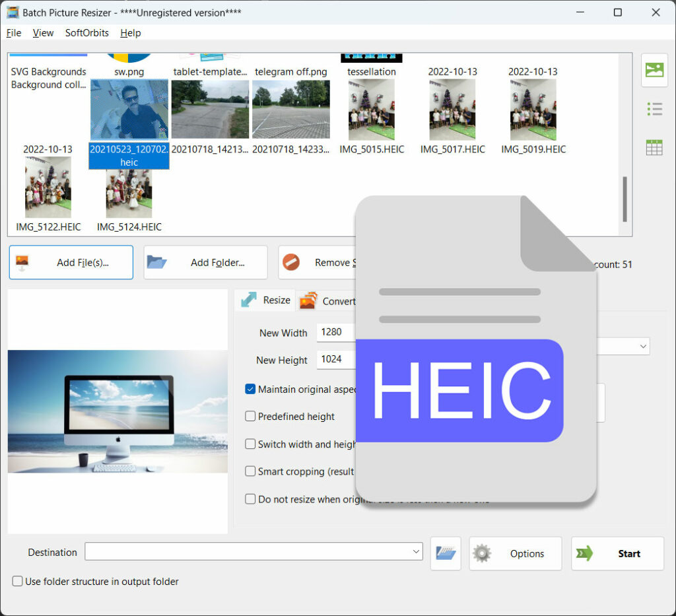The image size is (676, 616).
Task: Click the telegram off.png label
Action: tap(291, 71)
